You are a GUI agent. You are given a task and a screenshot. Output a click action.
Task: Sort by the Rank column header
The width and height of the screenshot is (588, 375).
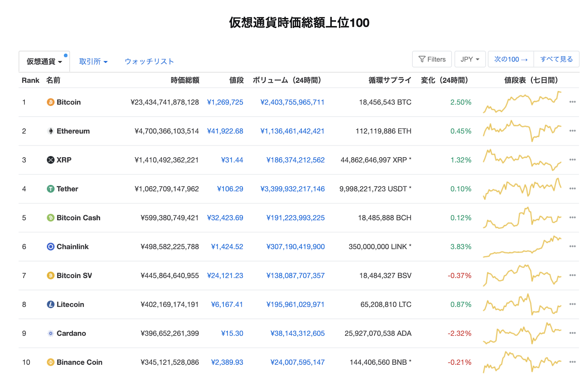point(31,80)
